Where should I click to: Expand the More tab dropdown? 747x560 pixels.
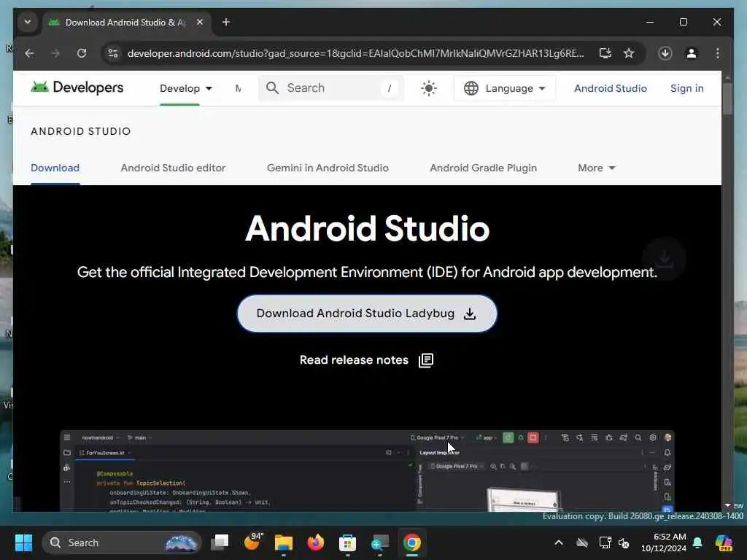[597, 168]
